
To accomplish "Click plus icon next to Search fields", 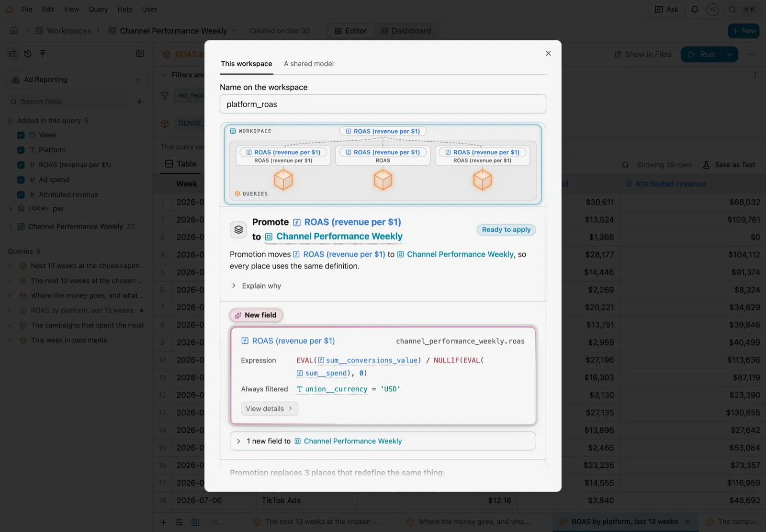I will 139,102.
